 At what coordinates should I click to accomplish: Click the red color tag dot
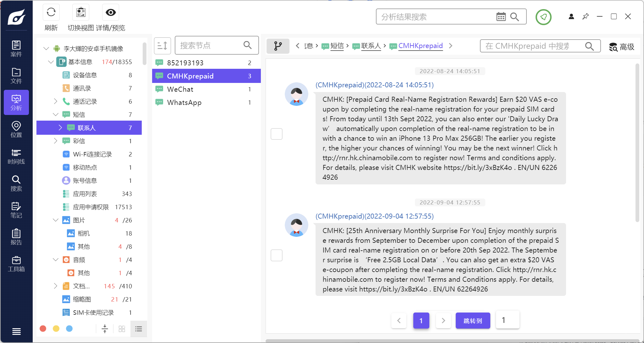(x=43, y=329)
